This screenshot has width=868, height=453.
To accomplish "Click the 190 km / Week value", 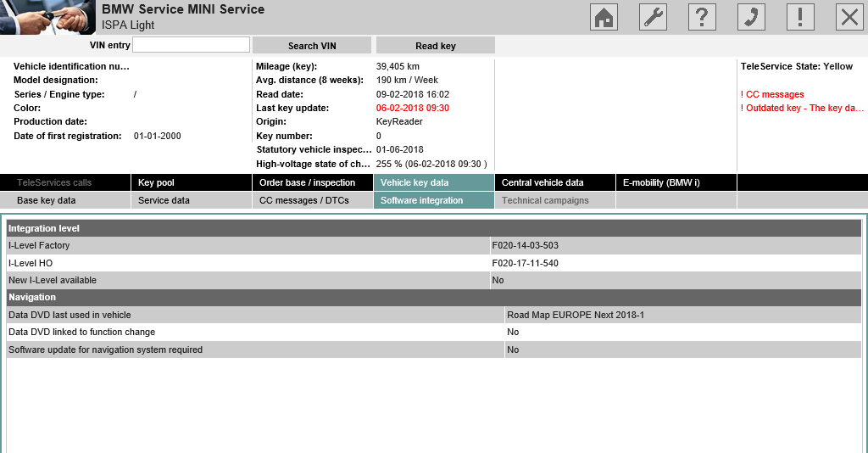I will (407, 81).
